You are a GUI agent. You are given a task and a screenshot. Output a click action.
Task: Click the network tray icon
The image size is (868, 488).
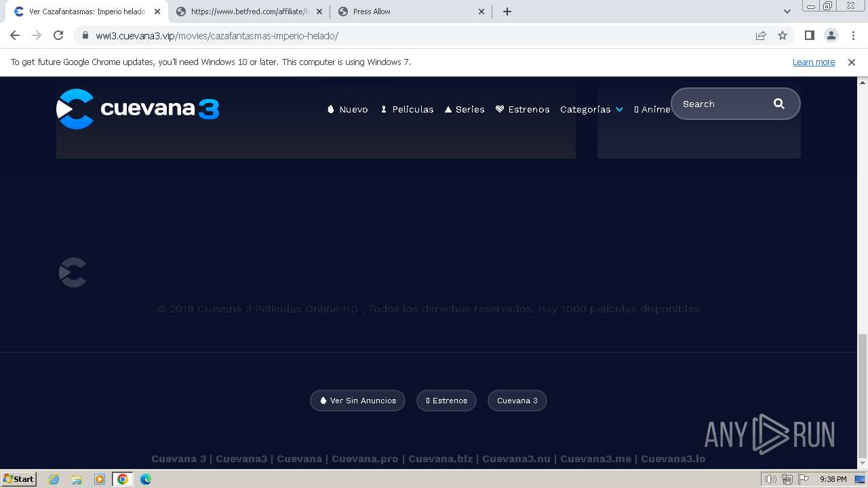(x=787, y=479)
